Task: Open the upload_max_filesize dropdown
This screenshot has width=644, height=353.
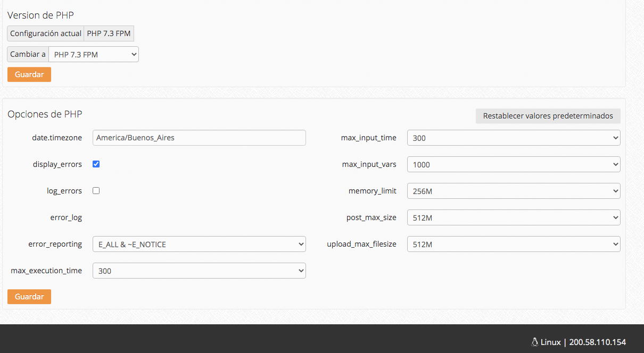Action: 514,244
